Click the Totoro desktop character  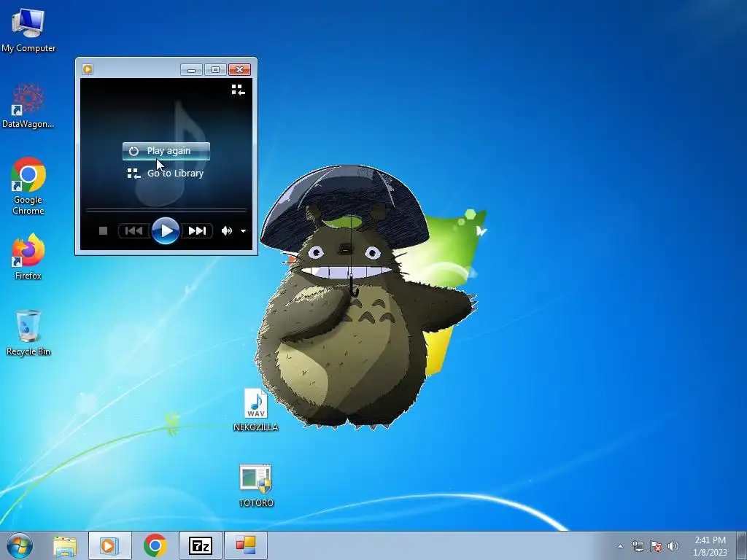366,297
